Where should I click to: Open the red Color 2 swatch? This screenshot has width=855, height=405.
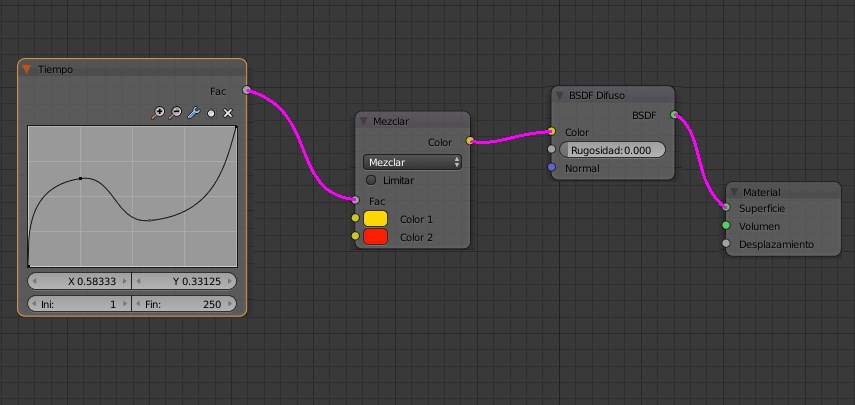[375, 237]
